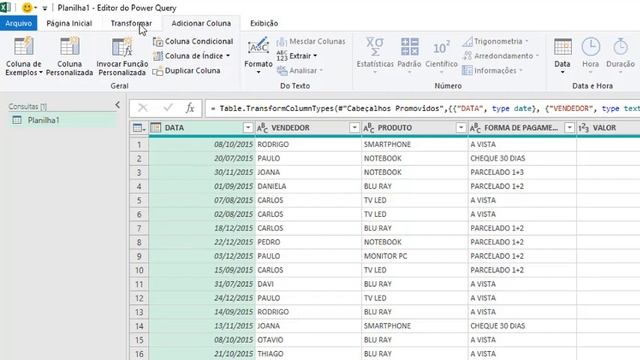Collapse the Consultas panel
Screen dimensions: 640x360
(x=118, y=105)
